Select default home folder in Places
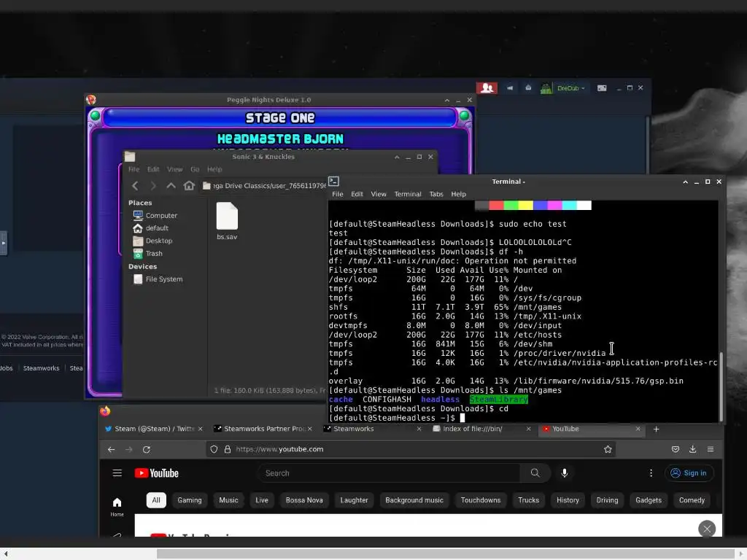 (151, 228)
